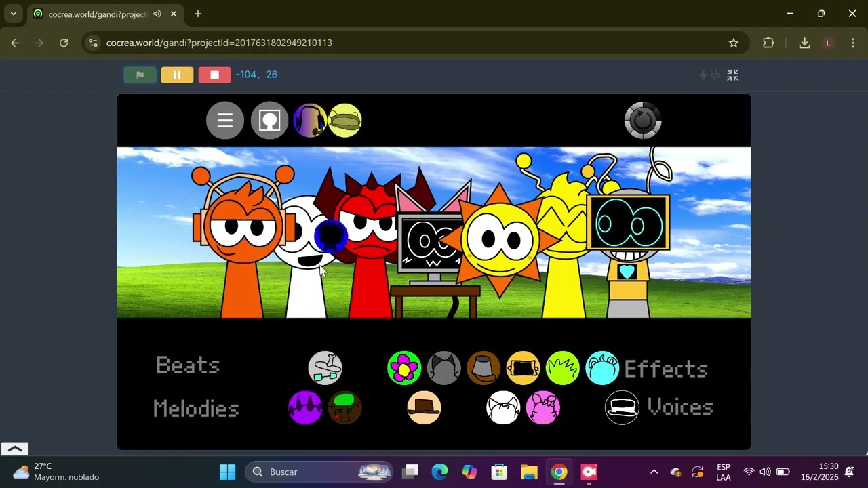The width and height of the screenshot is (868, 488).
Task: Expand the tab search dropdown
Action: 13,14
